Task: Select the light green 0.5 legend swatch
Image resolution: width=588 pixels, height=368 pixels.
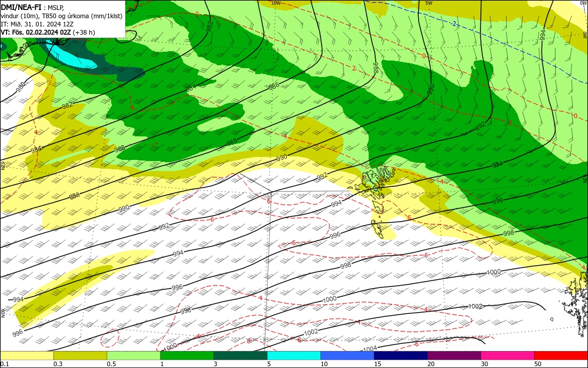Action: pyautogui.click(x=133, y=355)
